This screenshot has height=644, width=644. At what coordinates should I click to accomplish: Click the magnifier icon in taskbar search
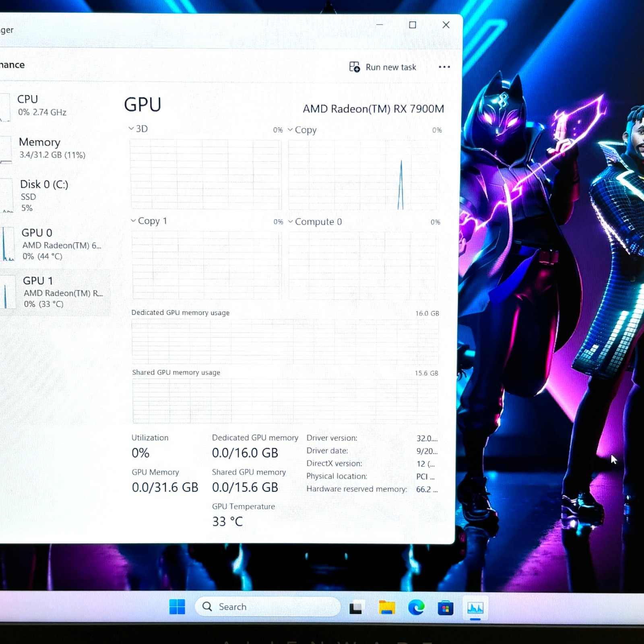point(207,606)
